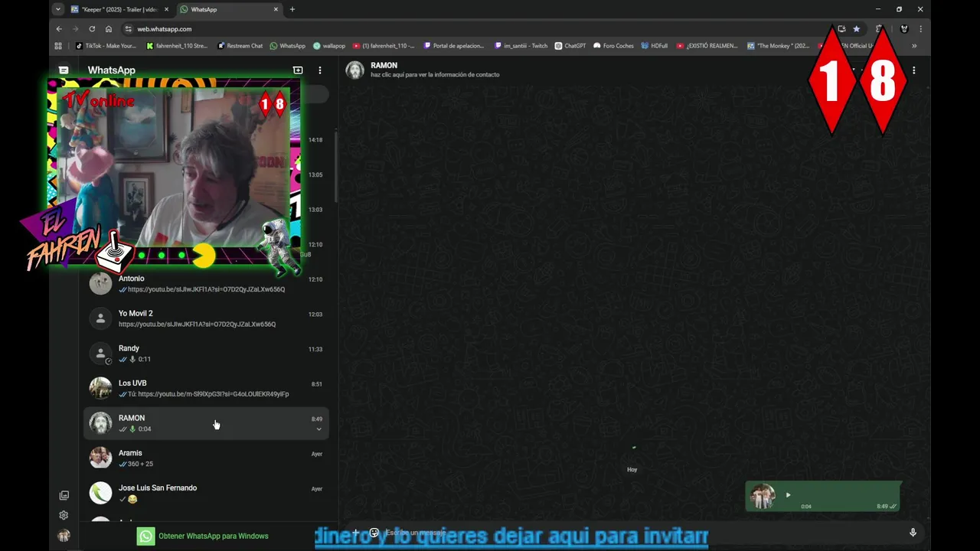View site information icon in address bar
Screen dimensions: 980x551
click(x=128, y=29)
